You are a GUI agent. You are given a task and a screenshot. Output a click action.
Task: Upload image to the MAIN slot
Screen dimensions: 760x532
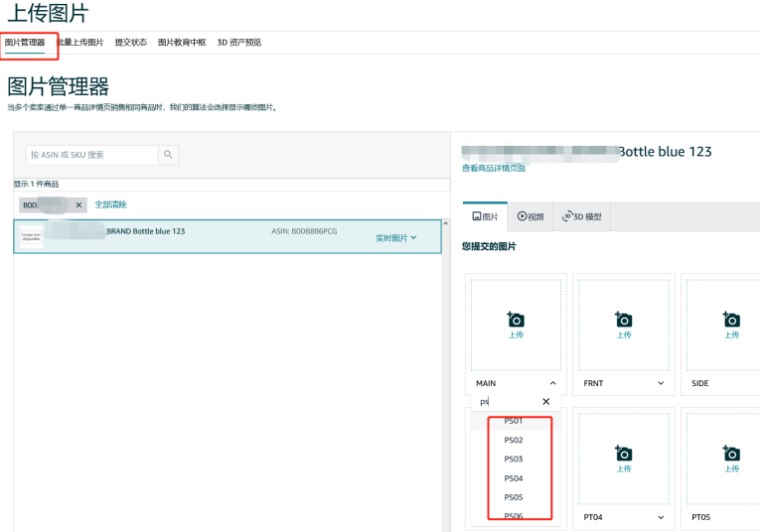516,325
